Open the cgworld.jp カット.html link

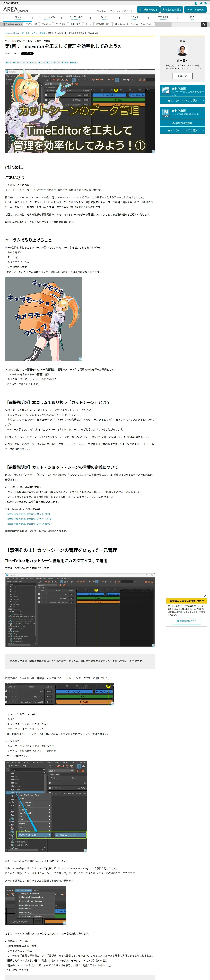(29, 514)
